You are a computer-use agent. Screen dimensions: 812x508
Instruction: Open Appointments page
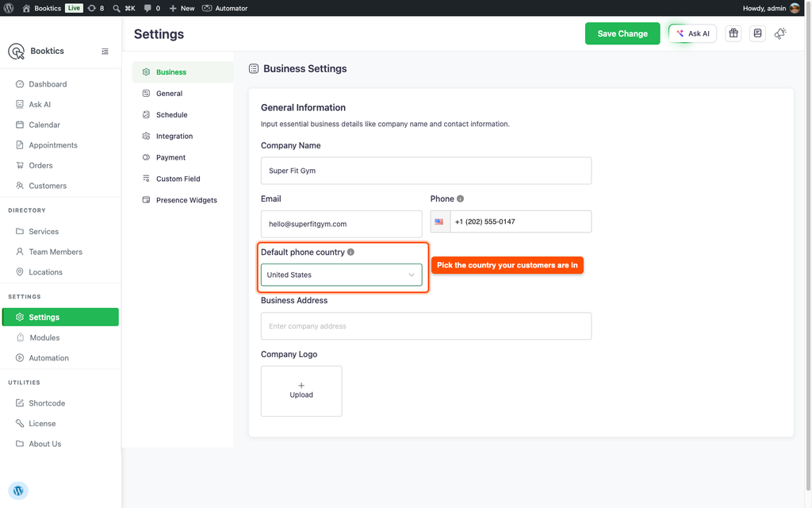pyautogui.click(x=53, y=145)
